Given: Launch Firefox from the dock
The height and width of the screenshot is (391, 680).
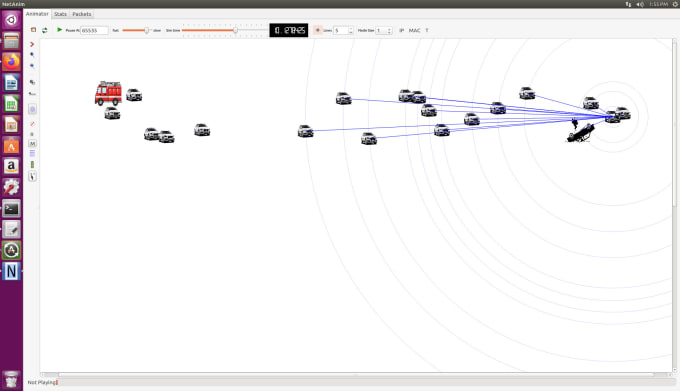Looking at the screenshot, I should click(x=11, y=62).
